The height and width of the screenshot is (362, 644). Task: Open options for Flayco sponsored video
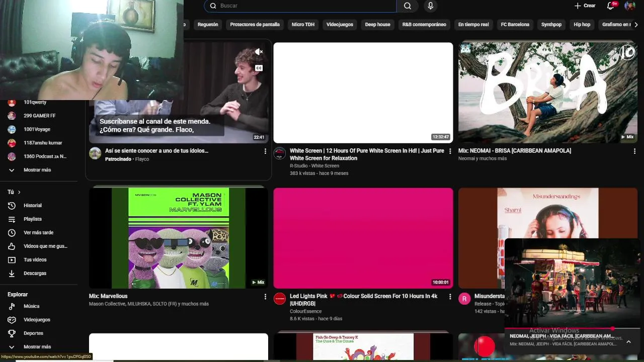[265, 151]
